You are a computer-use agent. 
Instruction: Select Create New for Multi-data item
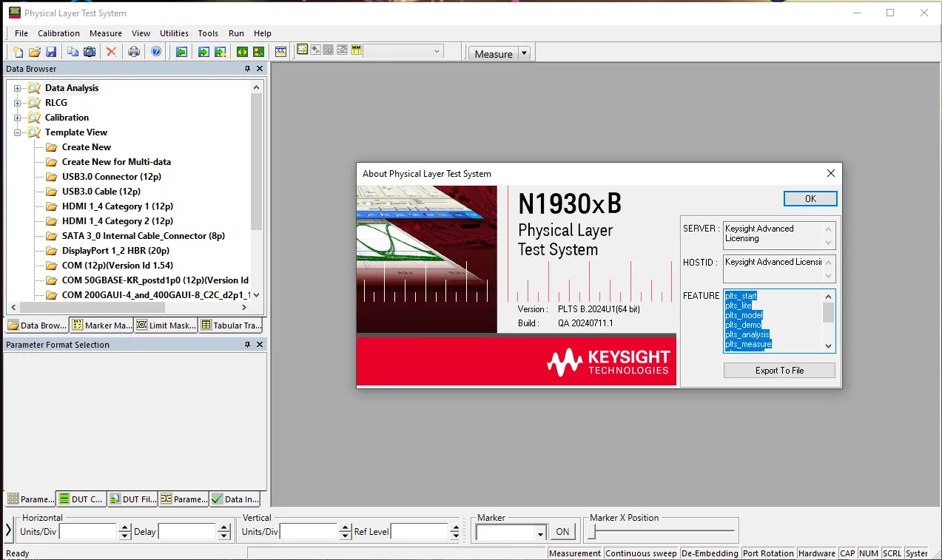coord(116,162)
